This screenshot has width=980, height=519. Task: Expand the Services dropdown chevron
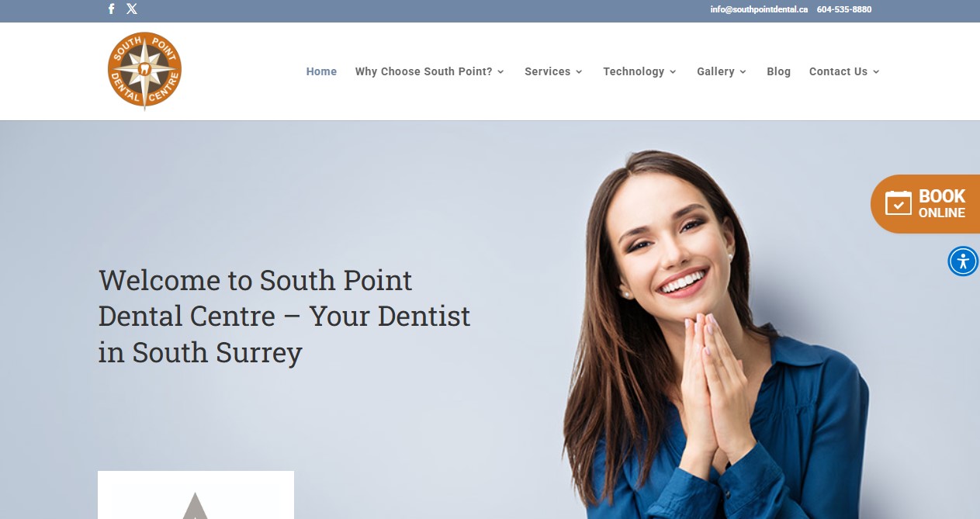tap(579, 71)
